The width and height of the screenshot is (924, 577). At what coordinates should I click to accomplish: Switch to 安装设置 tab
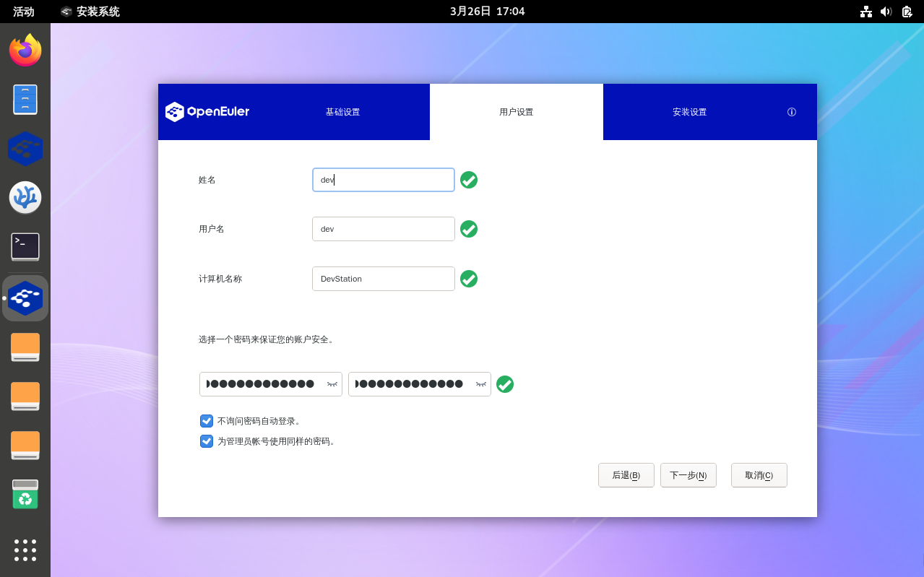[x=689, y=112]
